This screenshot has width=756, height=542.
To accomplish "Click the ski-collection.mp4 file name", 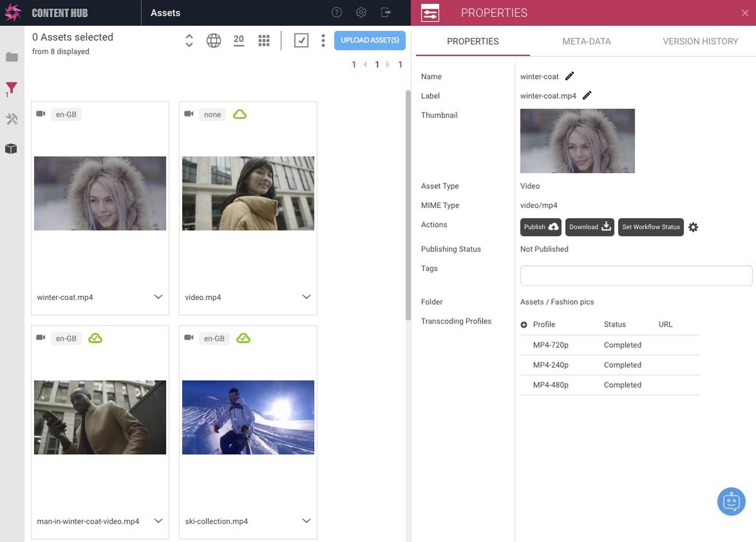I will click(x=216, y=521).
